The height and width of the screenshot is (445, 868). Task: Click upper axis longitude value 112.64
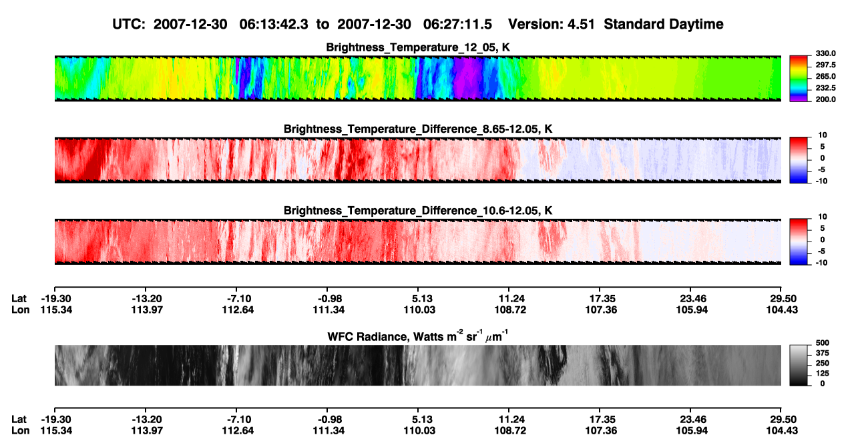[237, 310]
